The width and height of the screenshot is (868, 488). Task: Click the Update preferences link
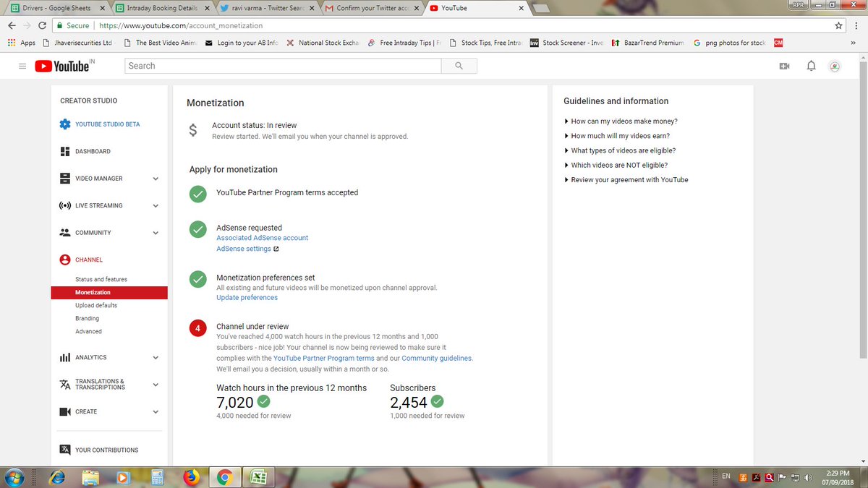pyautogui.click(x=247, y=298)
